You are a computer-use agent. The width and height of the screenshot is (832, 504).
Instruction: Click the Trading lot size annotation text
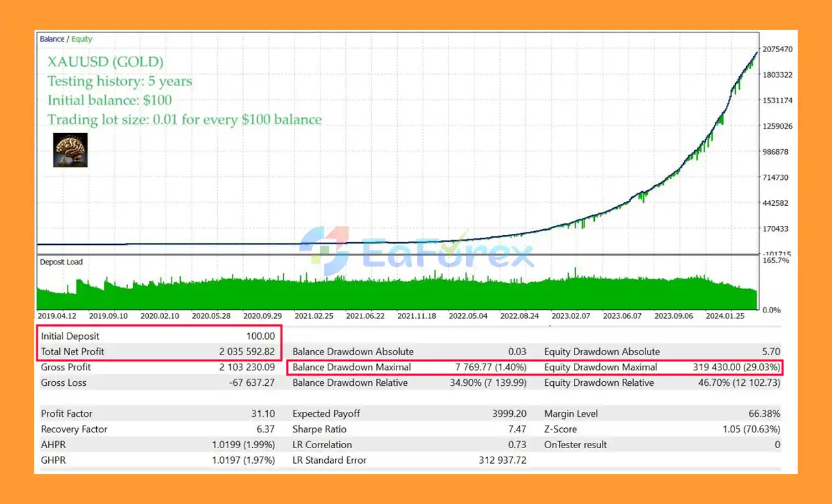[x=185, y=120]
